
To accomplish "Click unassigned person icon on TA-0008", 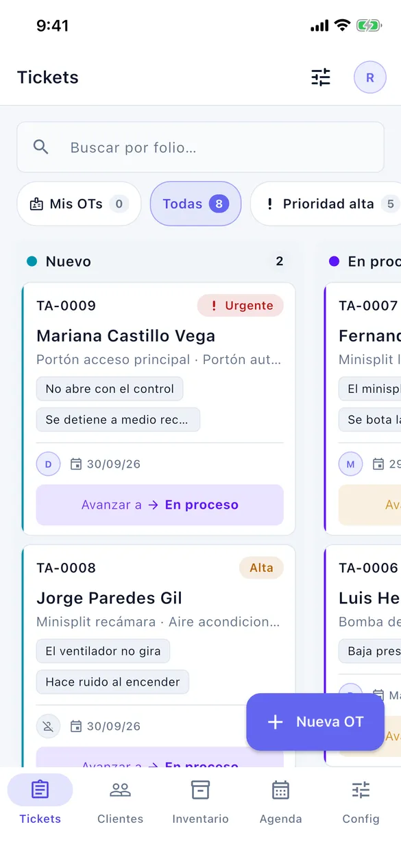I will (49, 726).
